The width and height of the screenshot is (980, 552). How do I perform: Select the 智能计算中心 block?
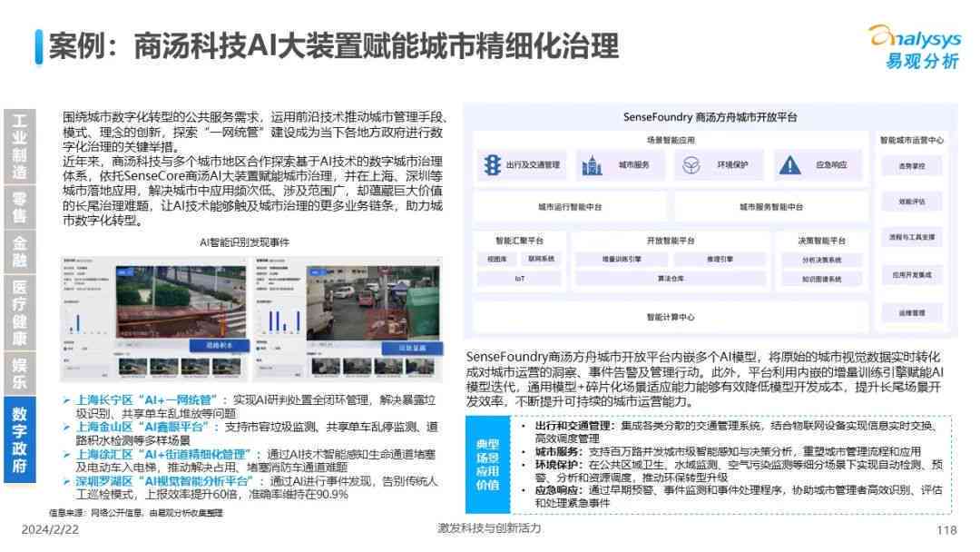pyautogui.click(x=671, y=318)
